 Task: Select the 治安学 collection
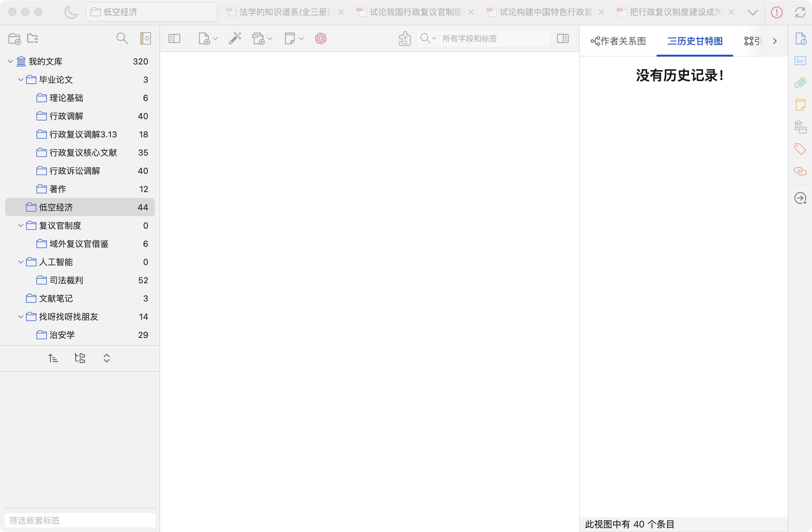coord(80,335)
